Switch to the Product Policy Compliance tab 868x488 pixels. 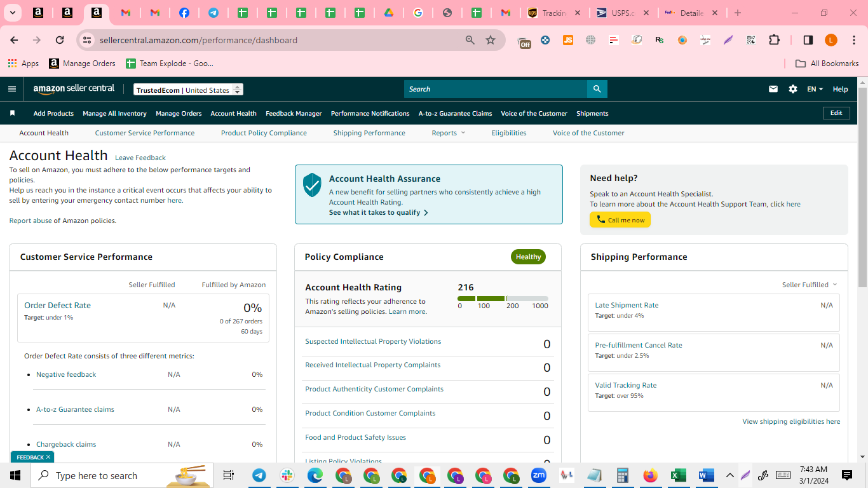click(x=264, y=133)
